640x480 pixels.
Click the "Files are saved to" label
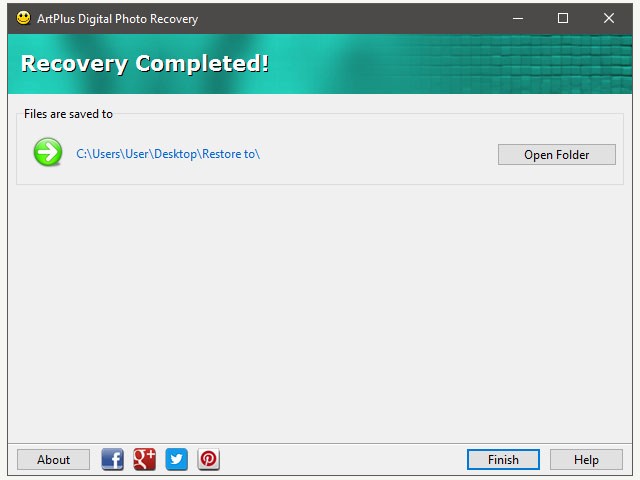click(x=68, y=114)
